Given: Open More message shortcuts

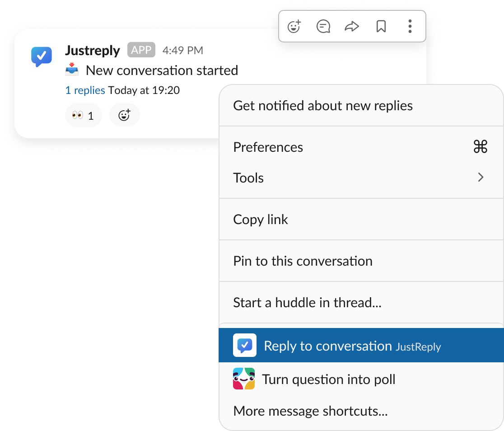Looking at the screenshot, I should point(310,411).
